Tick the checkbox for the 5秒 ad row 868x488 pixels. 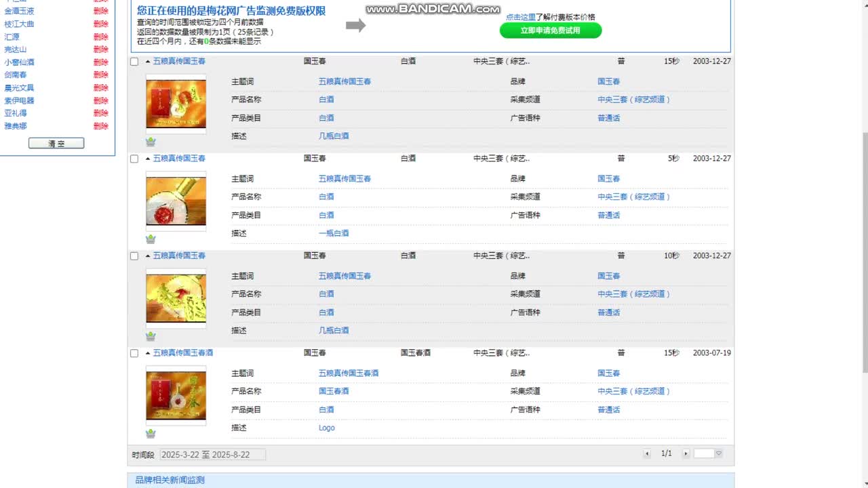pyautogui.click(x=134, y=159)
